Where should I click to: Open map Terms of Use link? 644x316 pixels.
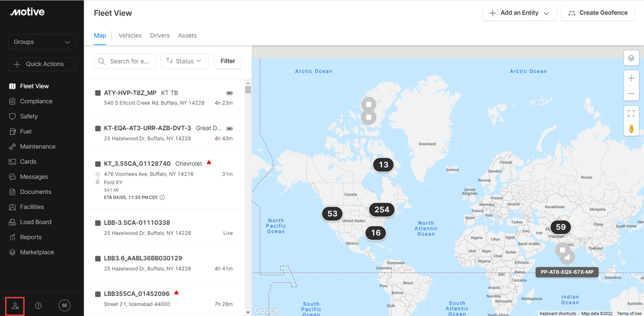click(629, 313)
